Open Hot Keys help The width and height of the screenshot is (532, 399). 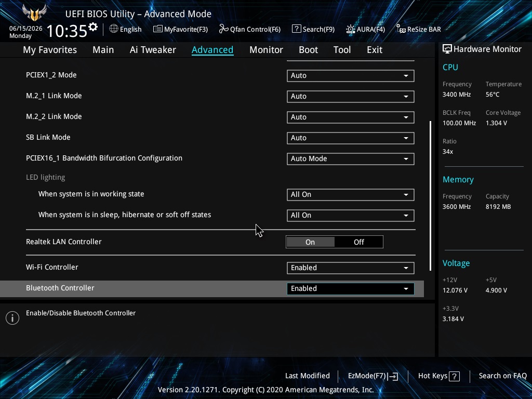438,376
